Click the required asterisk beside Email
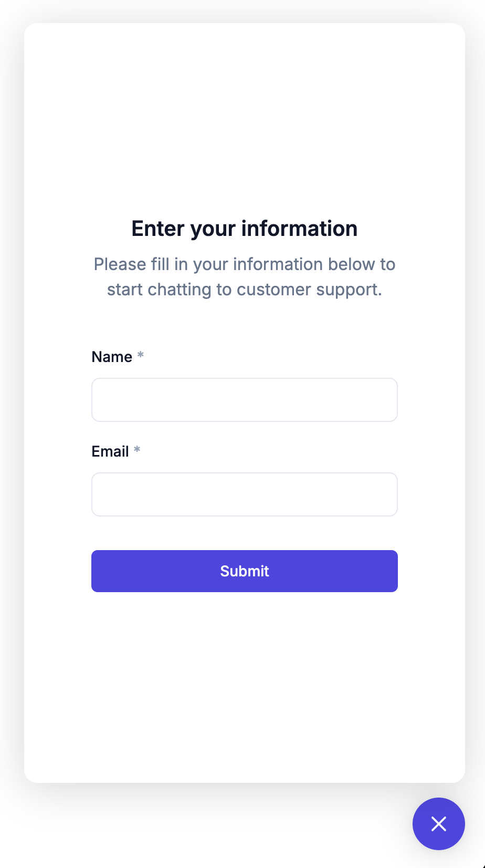This screenshot has width=485, height=868. point(137,450)
